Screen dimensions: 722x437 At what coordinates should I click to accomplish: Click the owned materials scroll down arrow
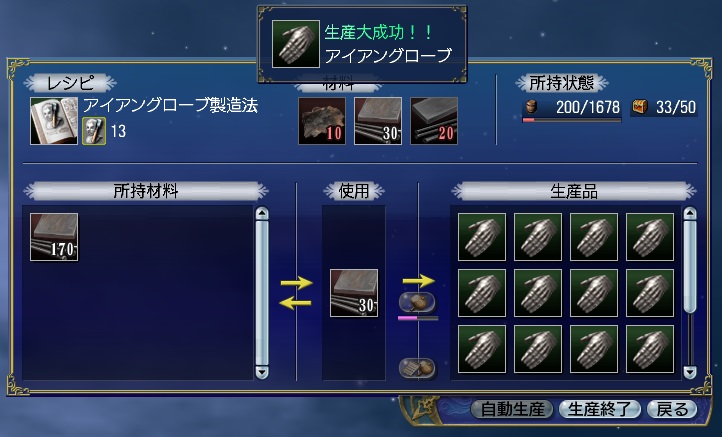click(x=262, y=372)
